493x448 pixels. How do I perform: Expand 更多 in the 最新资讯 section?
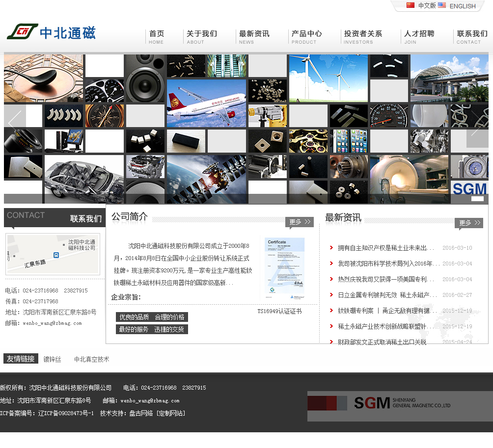point(469,223)
